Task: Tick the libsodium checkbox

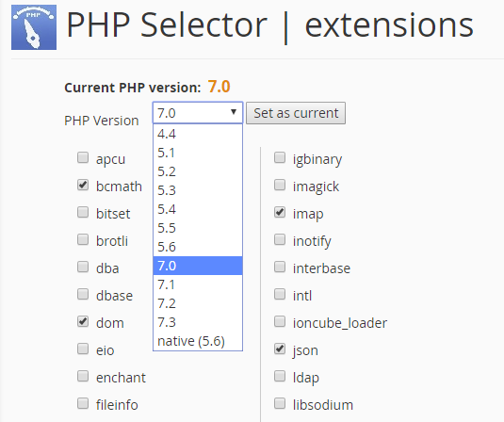Action: pyautogui.click(x=280, y=403)
